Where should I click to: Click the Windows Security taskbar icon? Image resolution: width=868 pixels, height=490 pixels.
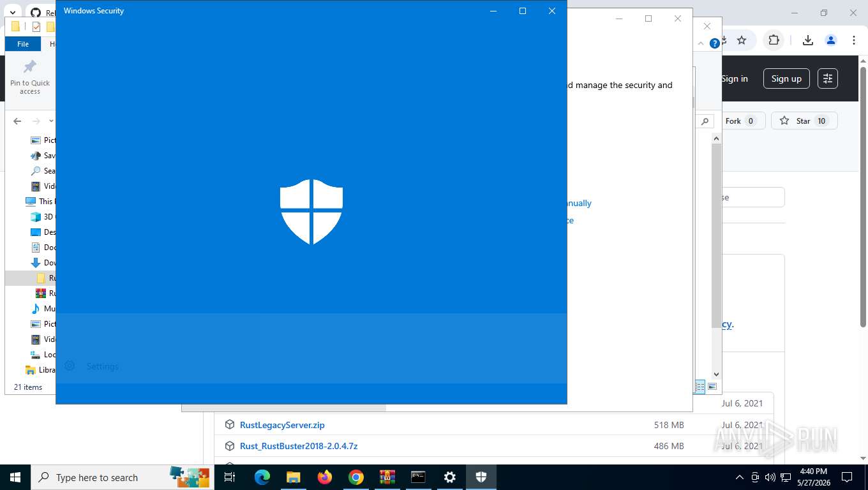coord(481,477)
